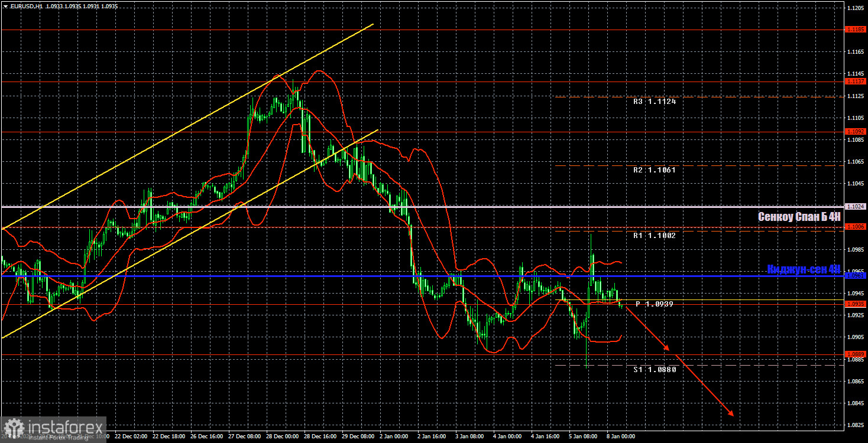Image resolution: width=868 pixels, height=443 pixels.
Task: Click the current price tag 1.0935
Action: click(x=856, y=304)
